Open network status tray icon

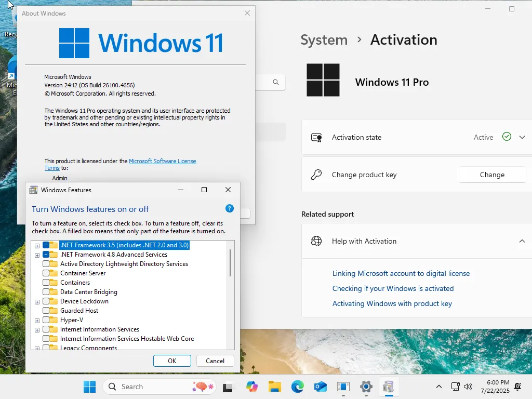pyautogui.click(x=455, y=387)
